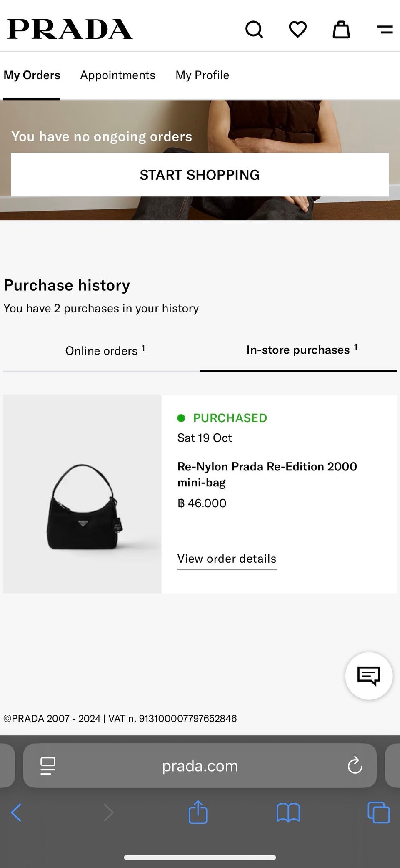Tap the Safari share icon
The width and height of the screenshot is (400, 868).
(x=198, y=812)
